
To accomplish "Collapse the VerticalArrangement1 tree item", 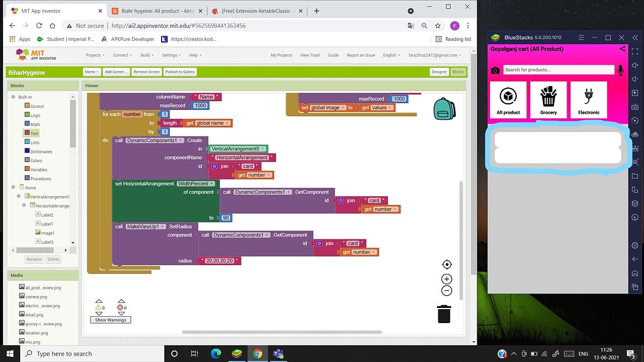I will click(18, 196).
